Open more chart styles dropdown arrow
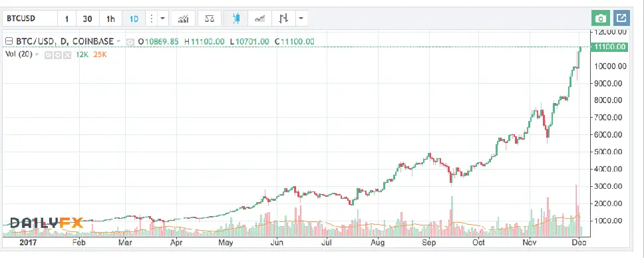The width and height of the screenshot is (644, 258). point(301,19)
